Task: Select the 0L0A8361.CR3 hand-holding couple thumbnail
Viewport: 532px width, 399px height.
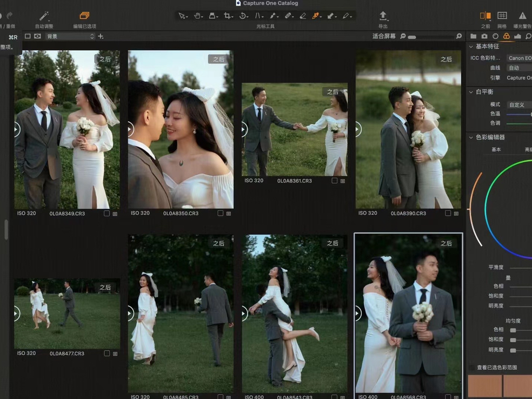Action: point(295,129)
